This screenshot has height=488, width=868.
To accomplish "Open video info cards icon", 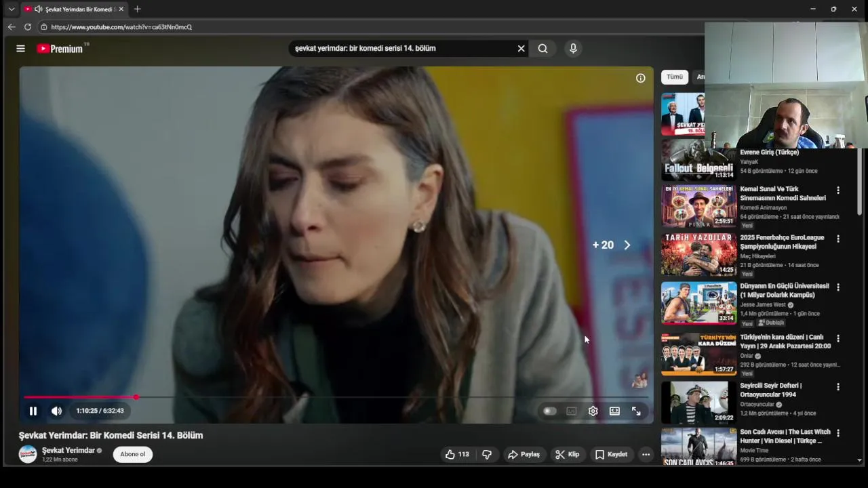I will (640, 78).
